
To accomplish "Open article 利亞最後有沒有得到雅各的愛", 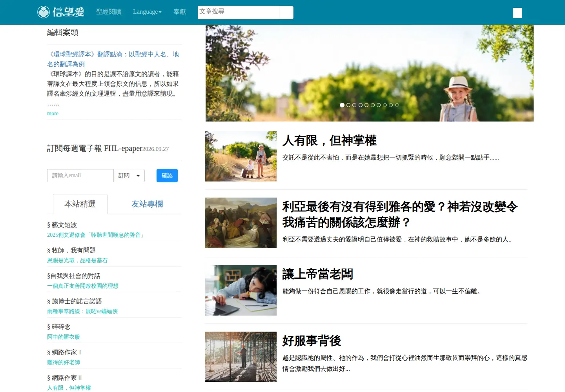I will [400, 214].
